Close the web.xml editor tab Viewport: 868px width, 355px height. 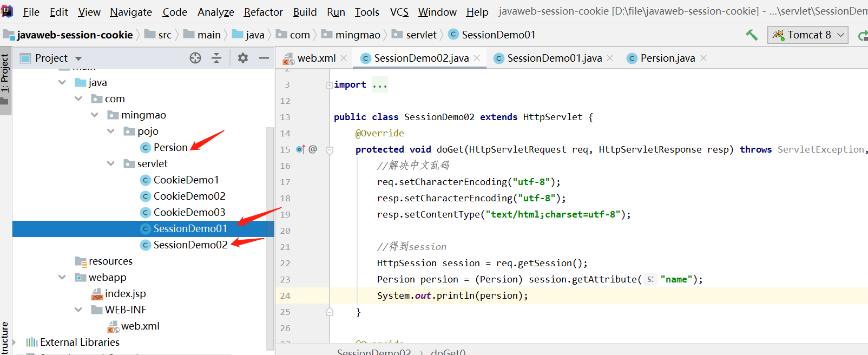[x=344, y=58]
